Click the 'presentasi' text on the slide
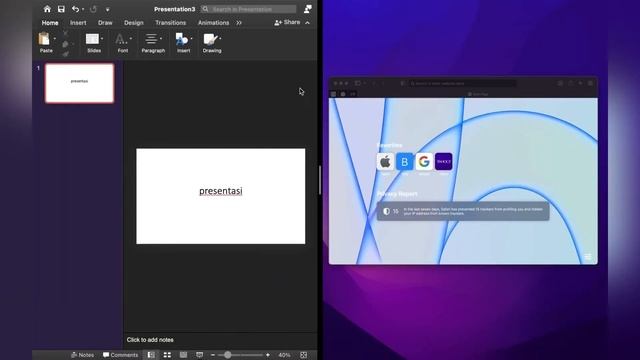Screen dimensions: 640x360 [221, 191]
